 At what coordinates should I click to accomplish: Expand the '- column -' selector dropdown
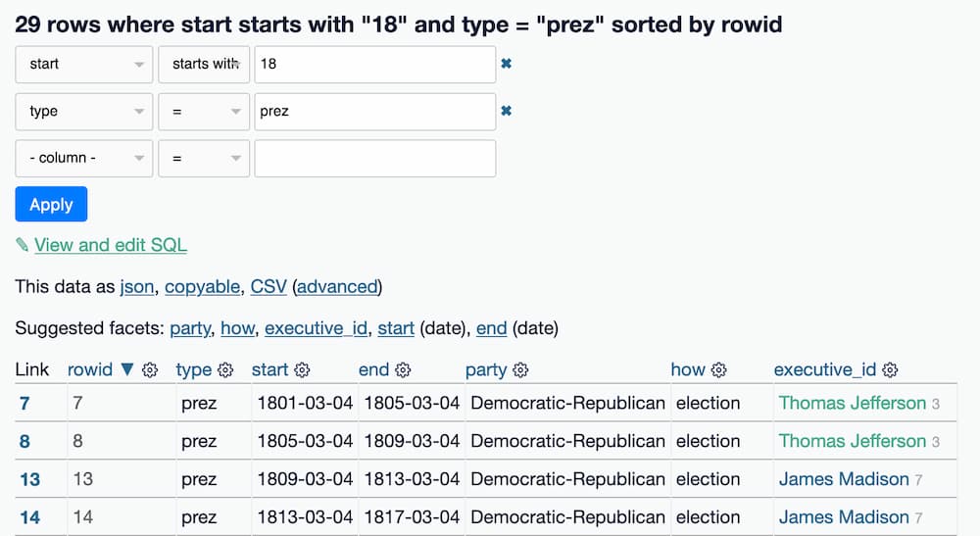tap(84, 159)
